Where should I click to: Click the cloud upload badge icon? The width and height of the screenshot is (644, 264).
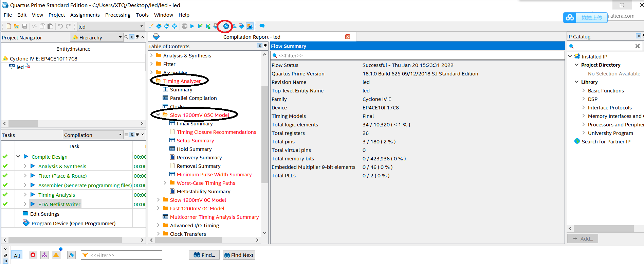pos(570,17)
